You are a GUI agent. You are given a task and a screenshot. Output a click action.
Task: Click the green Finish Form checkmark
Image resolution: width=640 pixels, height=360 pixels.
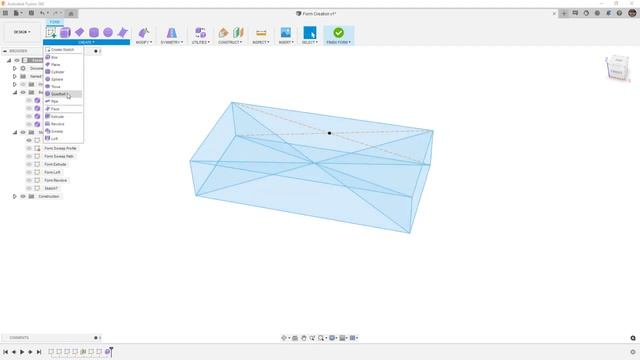[x=338, y=33]
